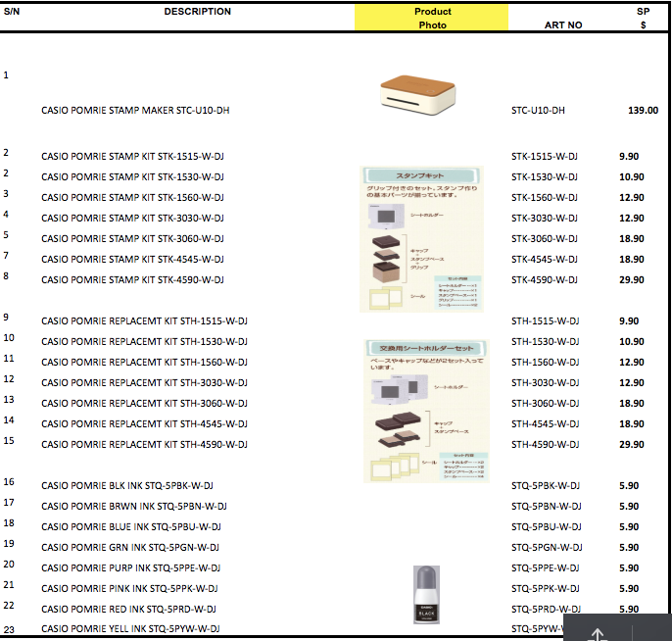The width and height of the screenshot is (672, 641).
Task: Click serial number 20 cell
Action: 9,565
